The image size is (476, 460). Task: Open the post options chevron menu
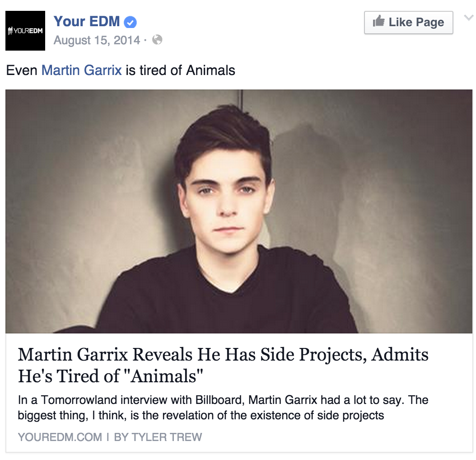click(x=468, y=18)
